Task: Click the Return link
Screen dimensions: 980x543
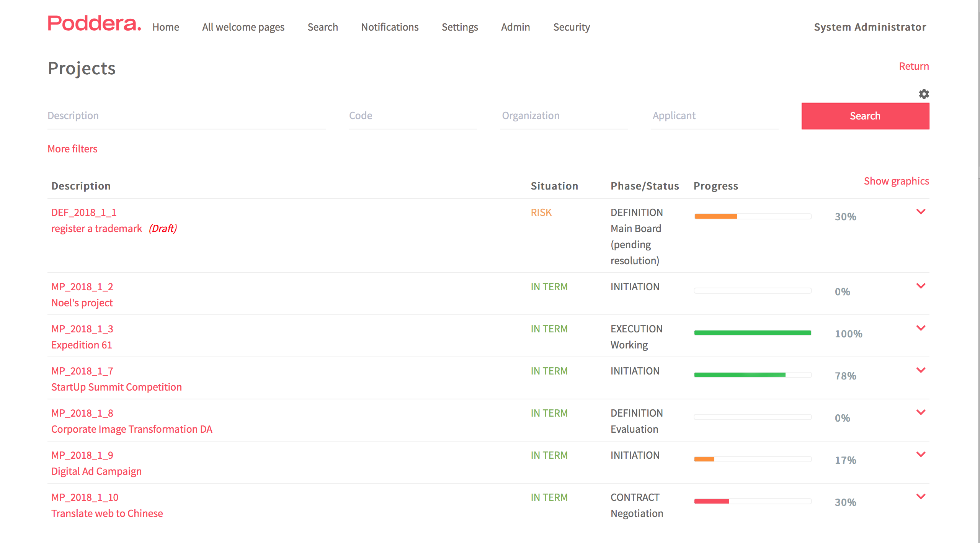Action: tap(913, 66)
